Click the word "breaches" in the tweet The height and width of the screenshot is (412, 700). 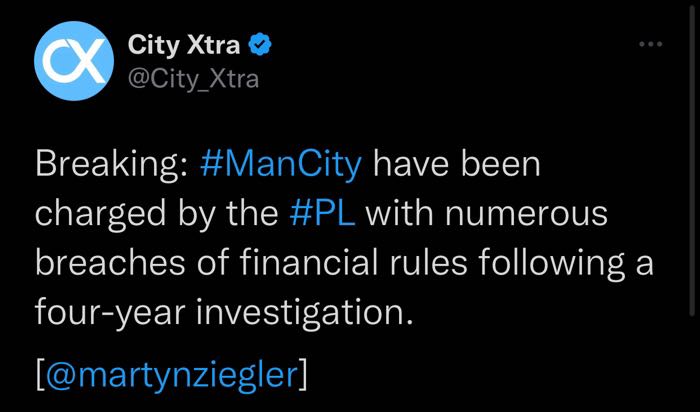[x=110, y=262]
